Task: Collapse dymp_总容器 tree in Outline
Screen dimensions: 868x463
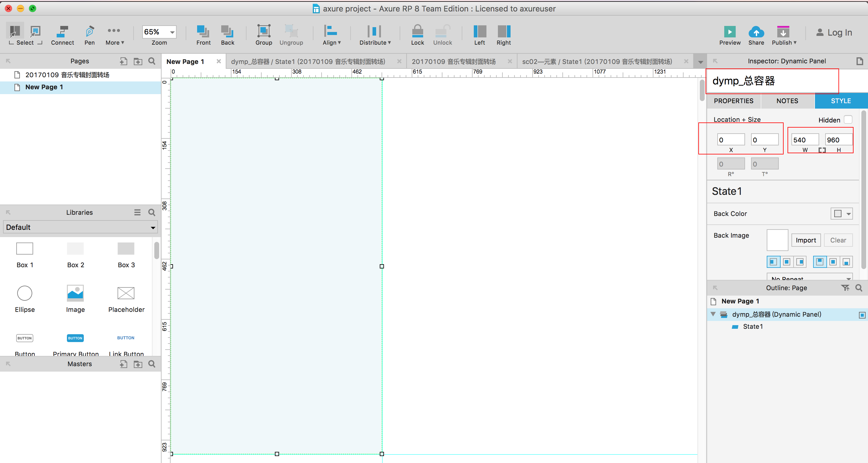Action: [713, 314]
